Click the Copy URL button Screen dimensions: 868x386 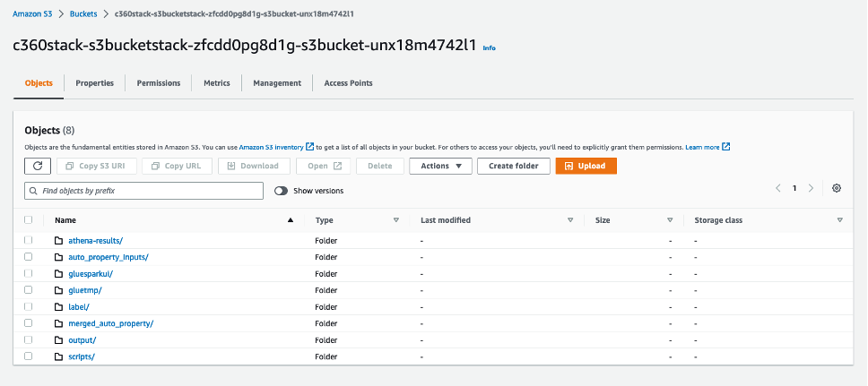(x=178, y=166)
